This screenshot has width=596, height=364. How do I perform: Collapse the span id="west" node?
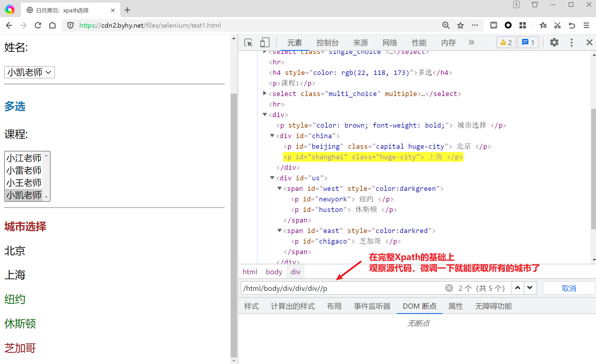(x=279, y=188)
